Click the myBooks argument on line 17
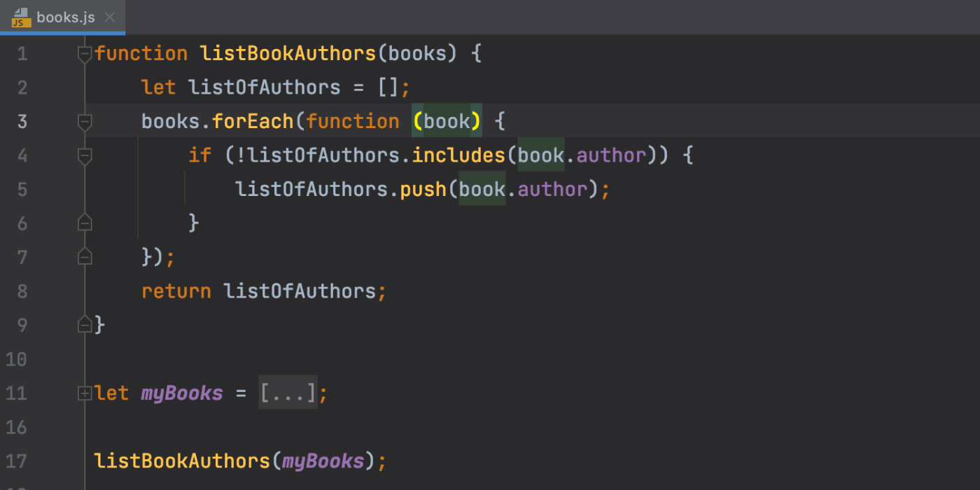980x490 pixels. tap(323, 461)
